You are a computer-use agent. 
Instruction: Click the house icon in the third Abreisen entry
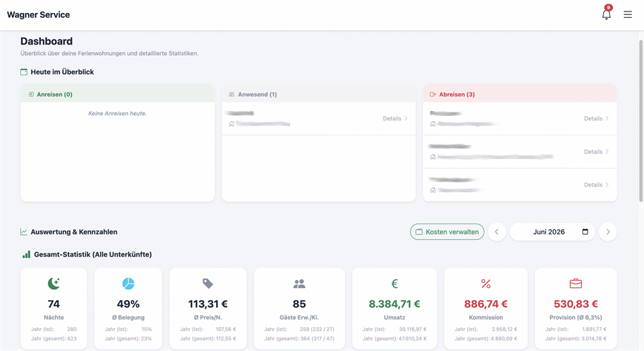click(432, 191)
